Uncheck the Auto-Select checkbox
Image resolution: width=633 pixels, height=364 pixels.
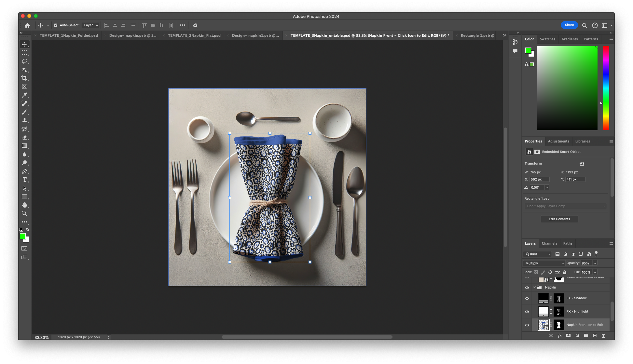tap(56, 25)
